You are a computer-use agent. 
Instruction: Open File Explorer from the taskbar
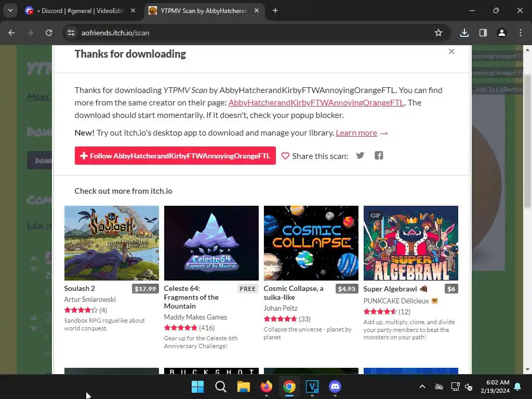243,387
